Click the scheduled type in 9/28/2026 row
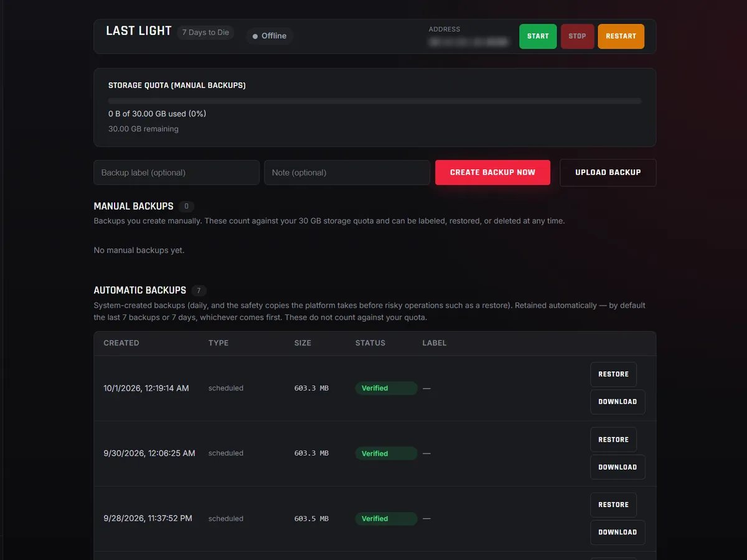The width and height of the screenshot is (747, 560). 226,518
